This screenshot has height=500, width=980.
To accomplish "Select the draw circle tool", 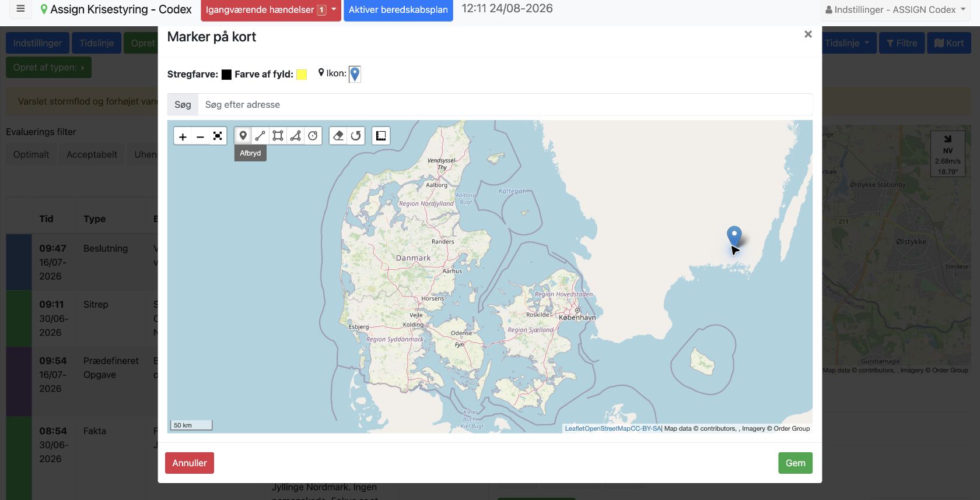I will [313, 136].
